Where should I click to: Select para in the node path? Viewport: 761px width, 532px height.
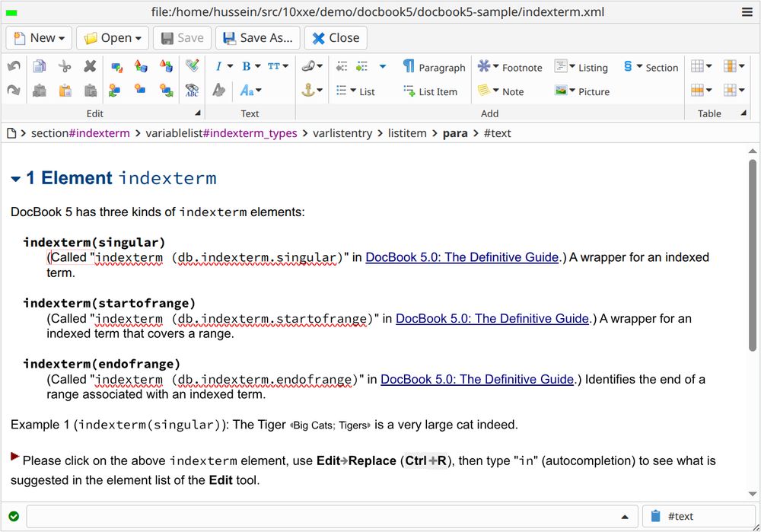(x=455, y=133)
